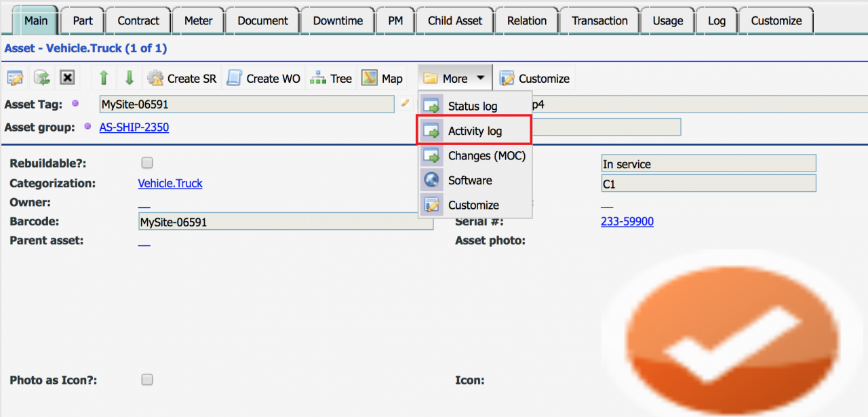Follow the Vehicle.Truck categorization link
The width and height of the screenshot is (868, 417).
click(x=170, y=183)
